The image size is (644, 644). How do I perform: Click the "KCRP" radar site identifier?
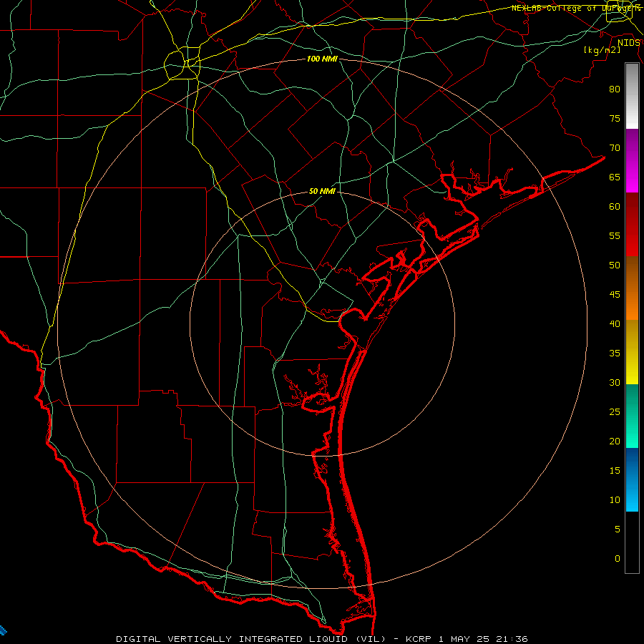click(x=418, y=639)
